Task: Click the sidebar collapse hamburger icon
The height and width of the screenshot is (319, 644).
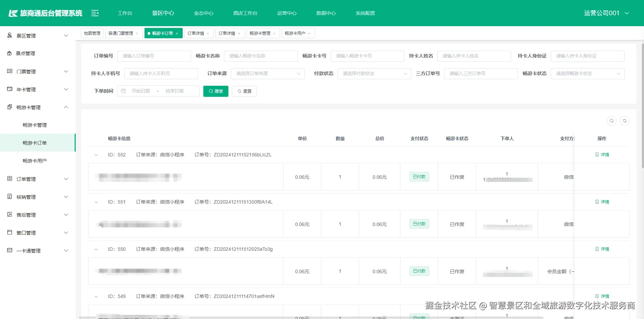Action: (x=95, y=13)
